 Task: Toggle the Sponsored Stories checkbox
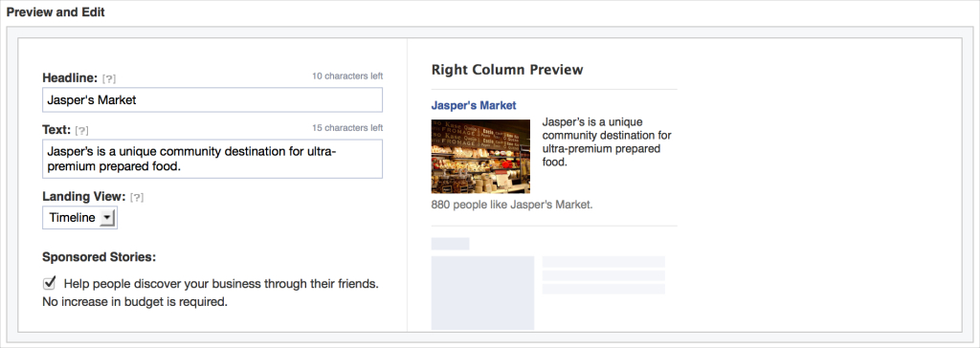tap(50, 284)
